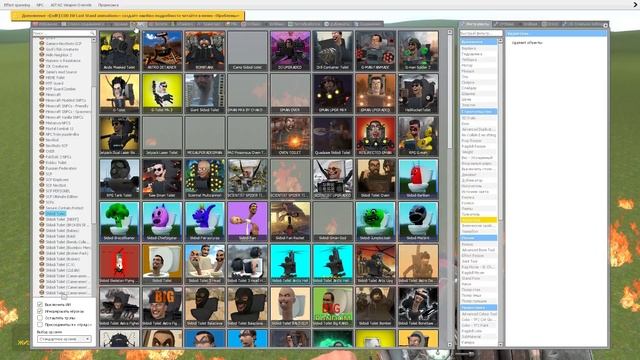640x360 pixels.
Task: Pick the G-Toilet Mk 3 icon on bright yellow
Action: 162,93
